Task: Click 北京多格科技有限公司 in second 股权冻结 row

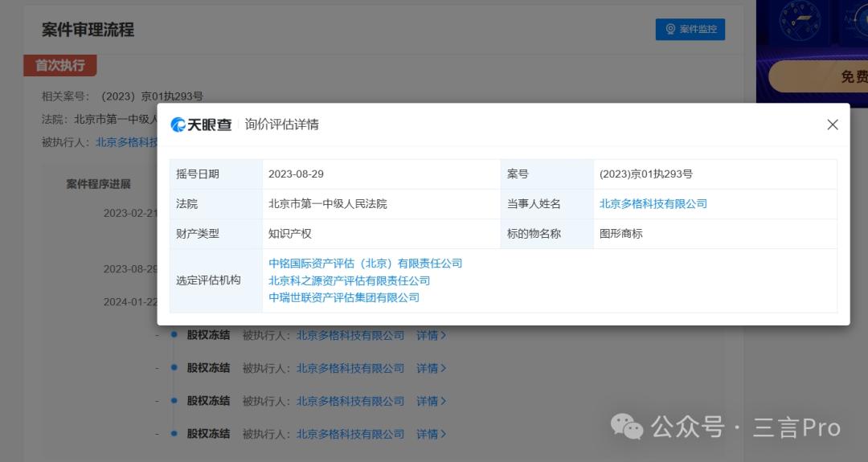Action: coord(350,368)
